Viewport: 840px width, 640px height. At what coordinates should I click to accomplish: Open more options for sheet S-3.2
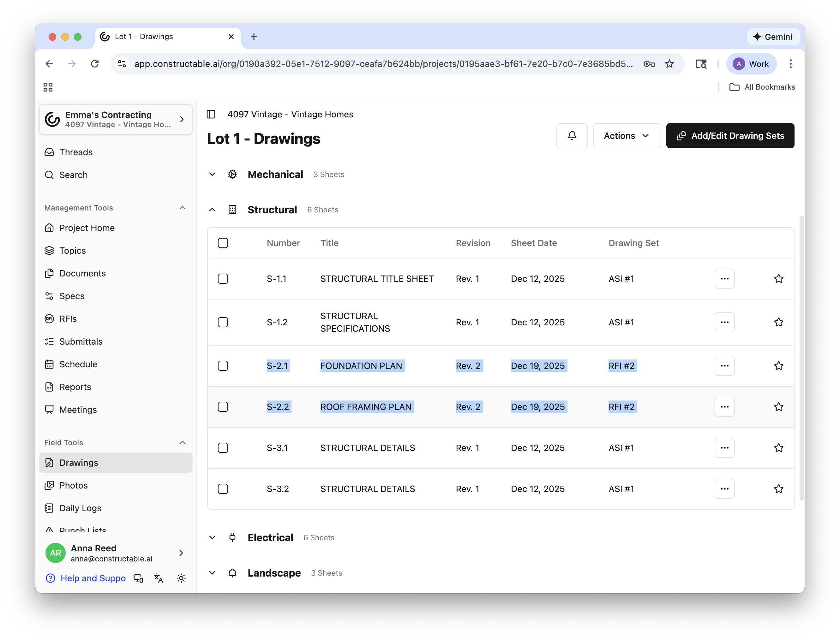pyautogui.click(x=724, y=489)
